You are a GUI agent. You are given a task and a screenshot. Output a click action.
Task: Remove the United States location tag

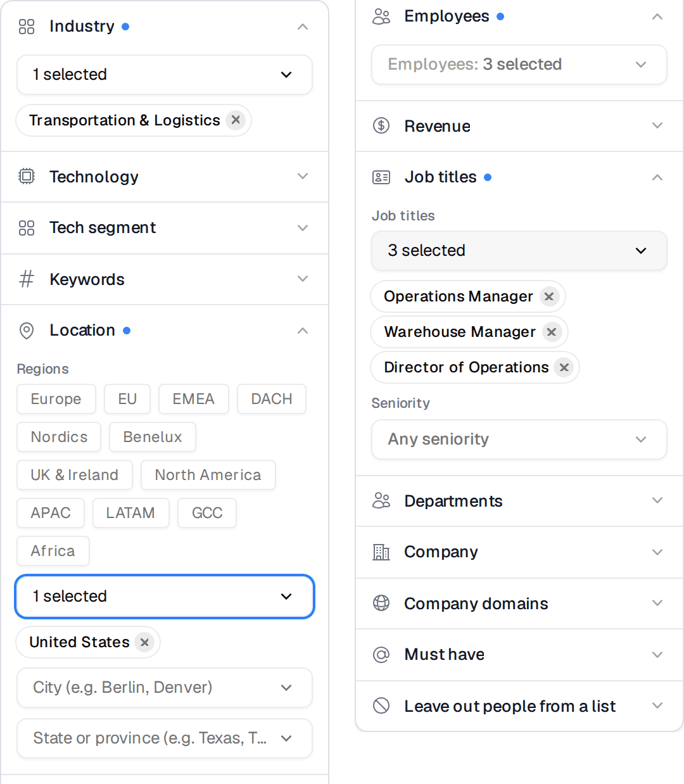pyautogui.click(x=144, y=642)
